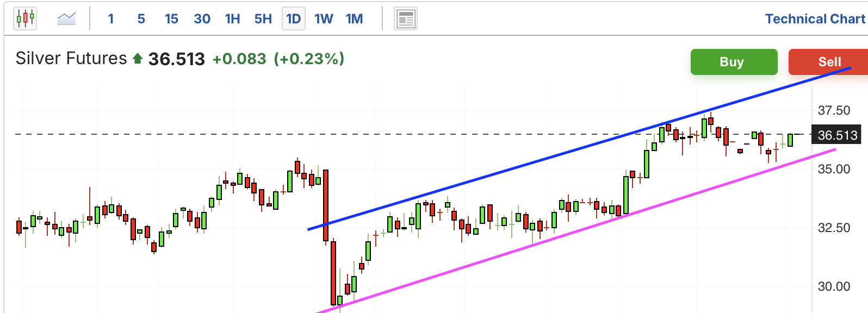The image size is (868, 313).
Task: Choose the 1M monthly timeframe
Action: click(354, 19)
